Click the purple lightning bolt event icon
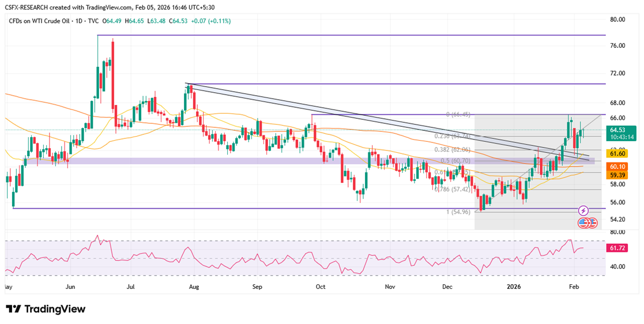 [x=583, y=210]
